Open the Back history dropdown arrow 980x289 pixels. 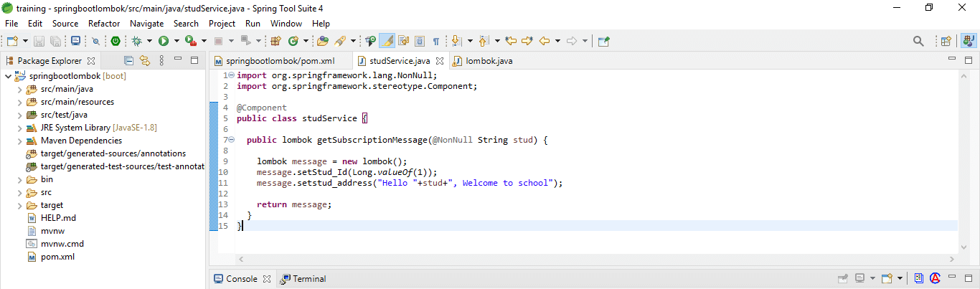click(x=557, y=41)
